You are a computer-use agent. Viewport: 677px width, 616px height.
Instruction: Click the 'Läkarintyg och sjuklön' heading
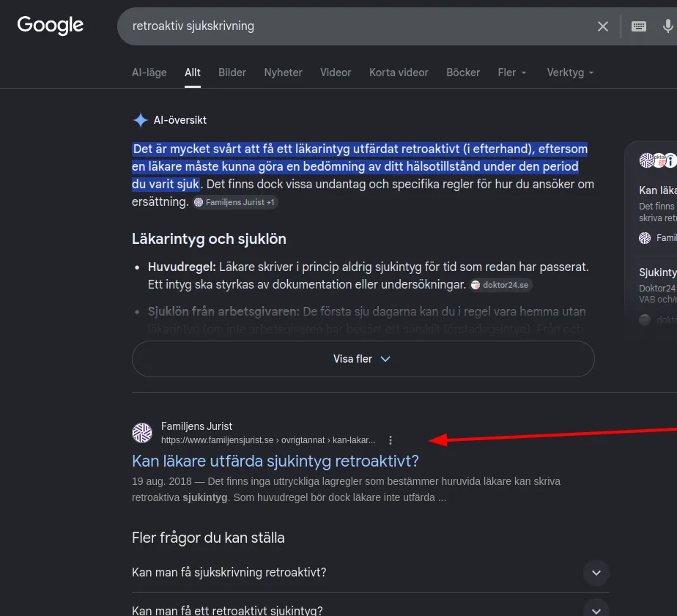click(209, 239)
